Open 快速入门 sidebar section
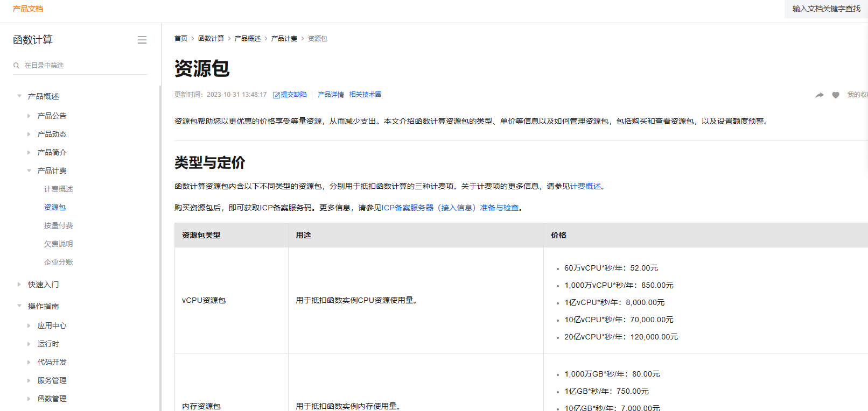The height and width of the screenshot is (411, 868). (44, 285)
